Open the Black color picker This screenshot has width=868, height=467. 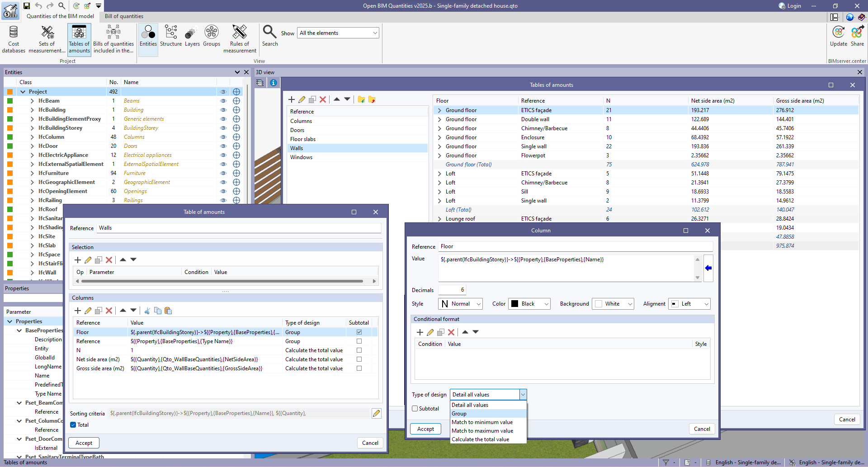529,304
